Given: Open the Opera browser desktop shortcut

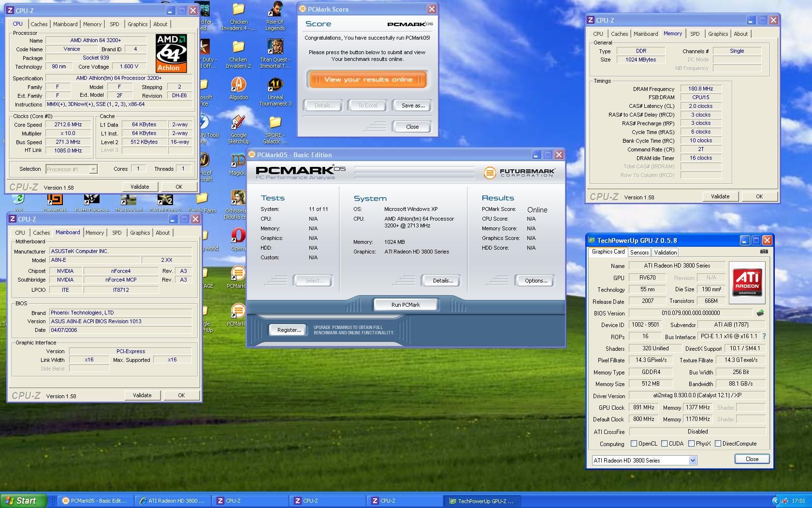Looking at the screenshot, I should coord(238,239).
